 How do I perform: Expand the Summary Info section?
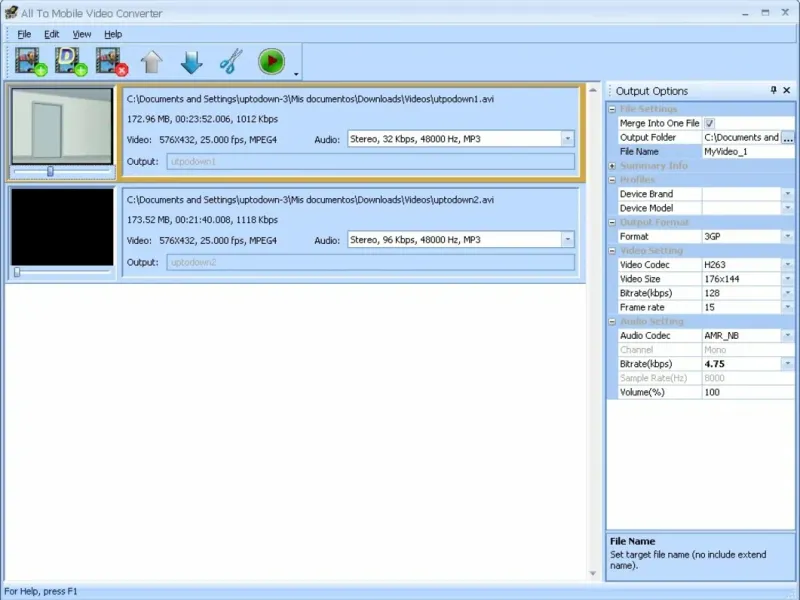point(611,166)
